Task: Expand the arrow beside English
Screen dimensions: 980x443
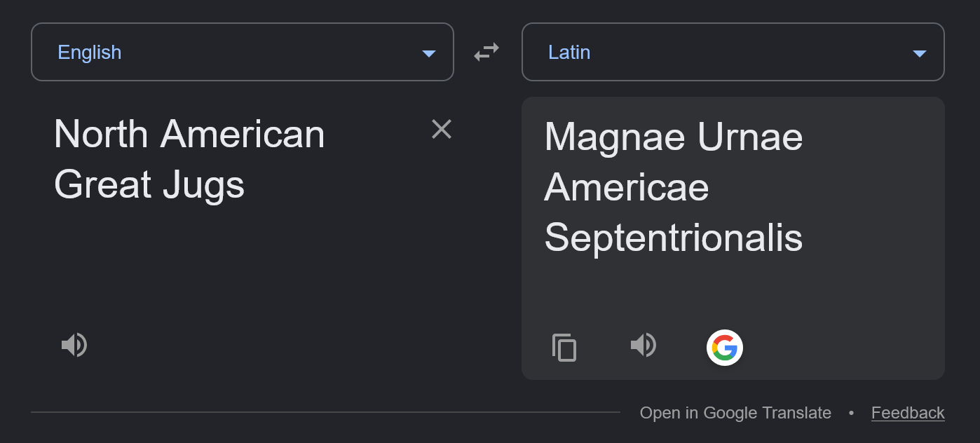Action: click(x=429, y=54)
